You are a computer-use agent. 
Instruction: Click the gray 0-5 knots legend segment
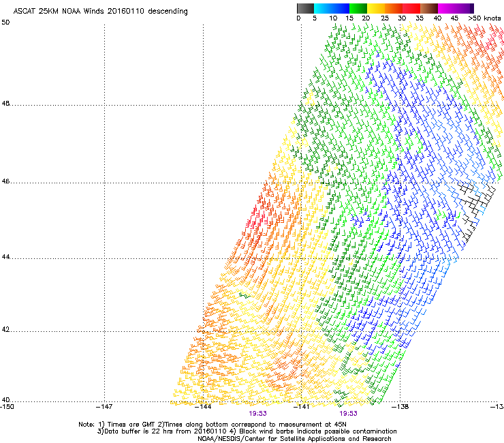coord(305,8)
